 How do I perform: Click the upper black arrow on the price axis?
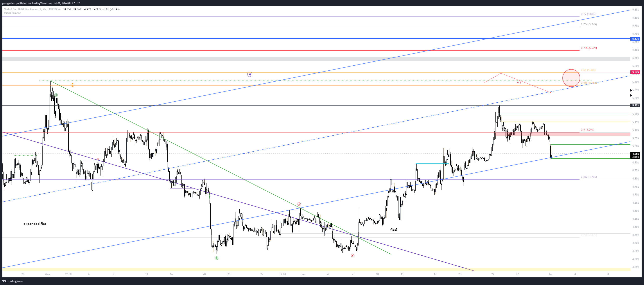coord(631,90)
